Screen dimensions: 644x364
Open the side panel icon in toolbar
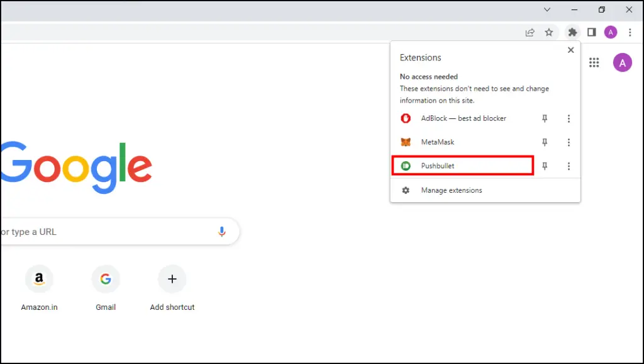click(x=591, y=32)
